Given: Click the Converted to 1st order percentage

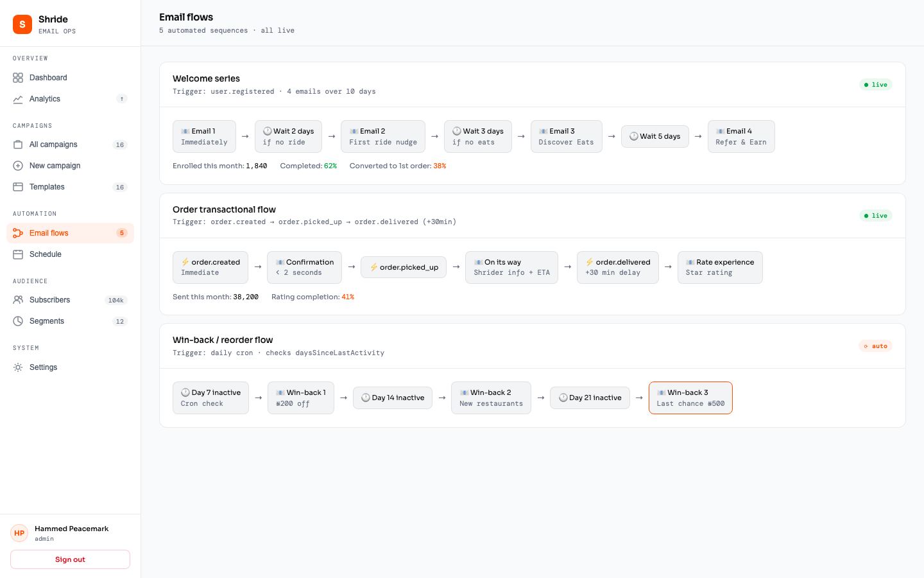Looking at the screenshot, I should coord(440,165).
